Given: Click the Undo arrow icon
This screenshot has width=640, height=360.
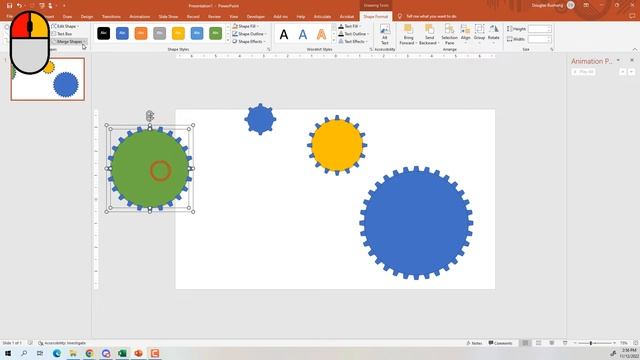Looking at the screenshot, I should [19, 6].
